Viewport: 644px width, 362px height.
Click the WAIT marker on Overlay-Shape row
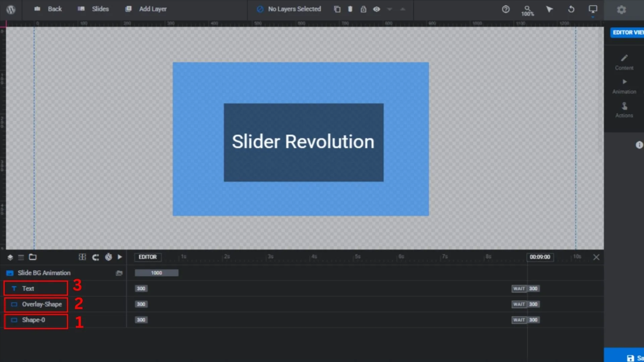tap(519, 304)
